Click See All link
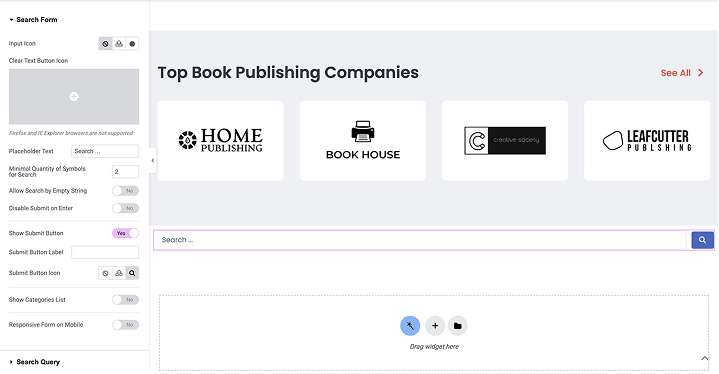The height and width of the screenshot is (374, 719). point(675,73)
